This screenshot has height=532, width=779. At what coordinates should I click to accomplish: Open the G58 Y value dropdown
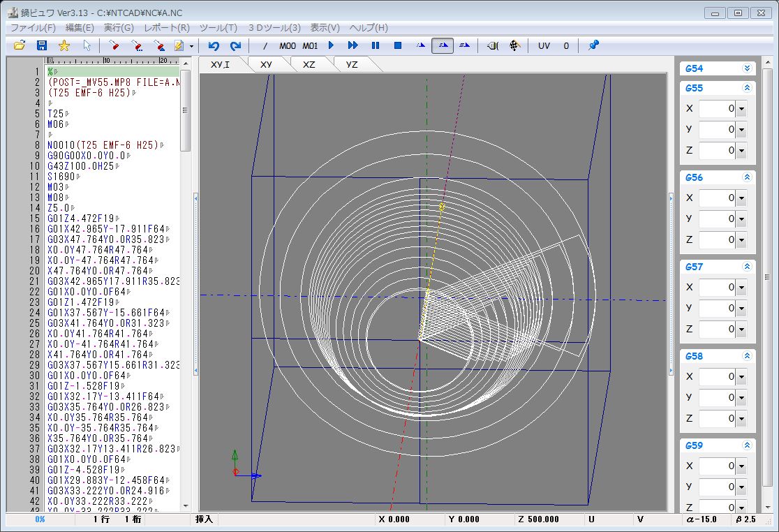(741, 398)
